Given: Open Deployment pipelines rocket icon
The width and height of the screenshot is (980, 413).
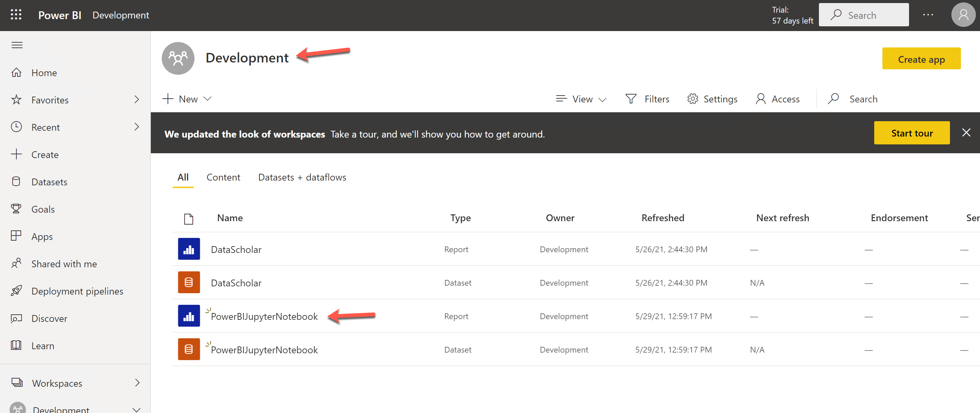Looking at the screenshot, I should pos(16,291).
